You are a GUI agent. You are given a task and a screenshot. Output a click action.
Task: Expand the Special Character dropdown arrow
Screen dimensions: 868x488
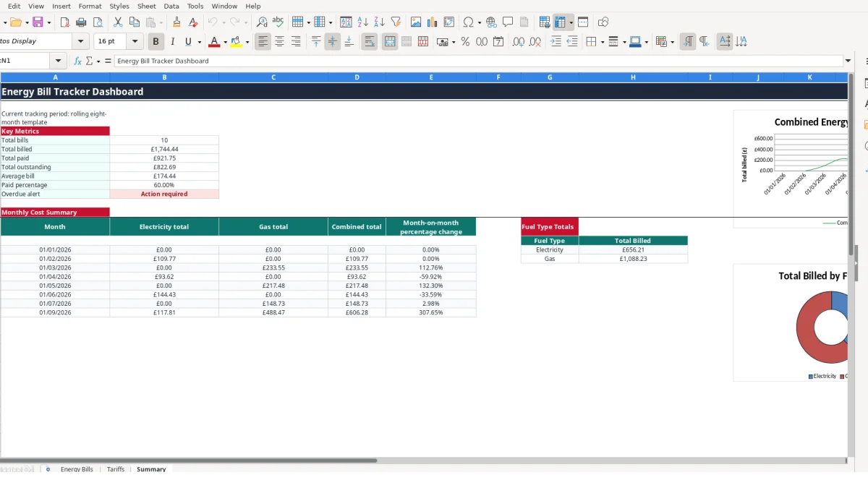[x=479, y=22]
